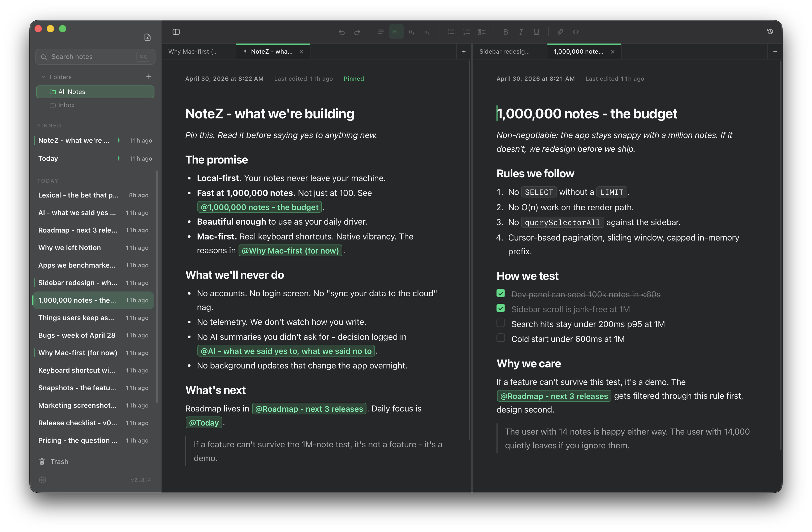Open the 'Why we left Notion' note
Image resolution: width=812 pixels, height=532 pixels.
(x=93, y=248)
